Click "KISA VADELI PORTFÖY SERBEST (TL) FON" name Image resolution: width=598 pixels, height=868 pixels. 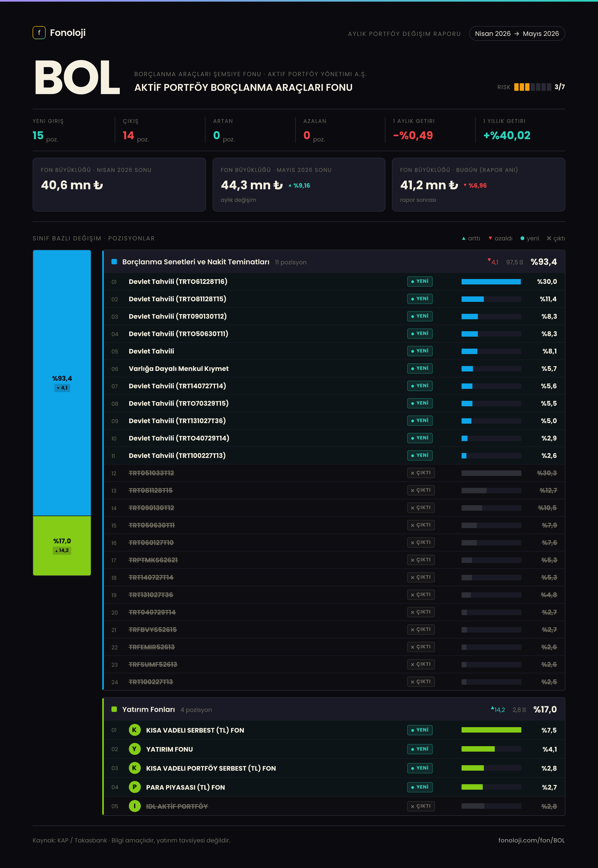211,768
